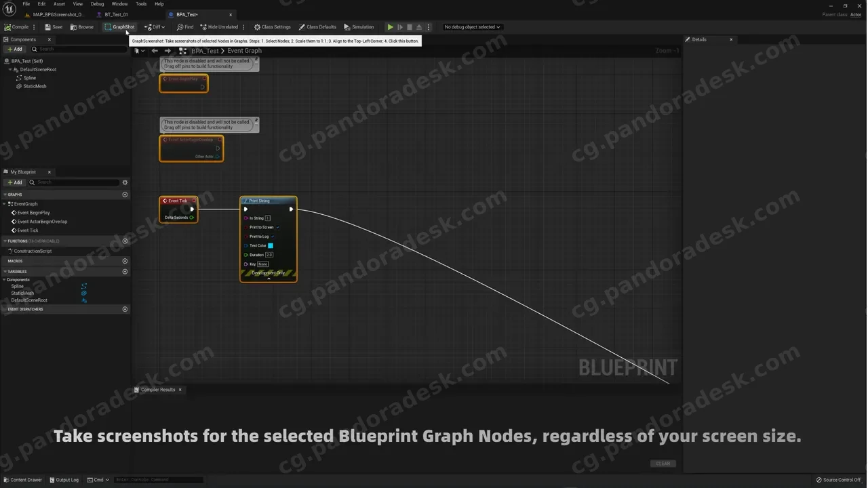Add a new graph with the plus icon
Screen dimensions: 868x488
tap(125, 195)
